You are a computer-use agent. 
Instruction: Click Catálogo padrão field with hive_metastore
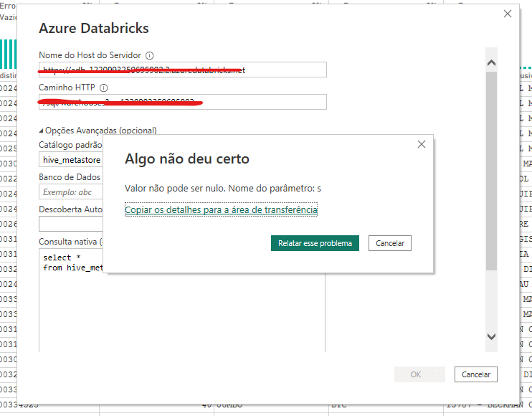71,159
